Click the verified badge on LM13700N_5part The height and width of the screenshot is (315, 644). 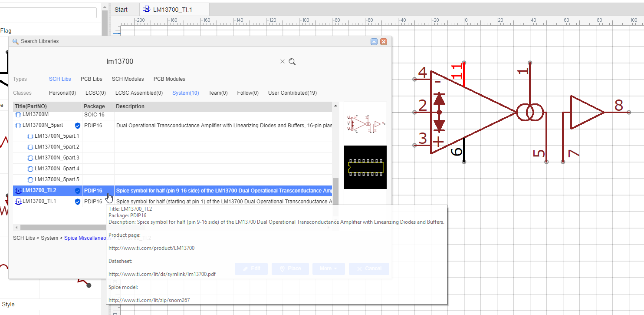pyautogui.click(x=78, y=126)
